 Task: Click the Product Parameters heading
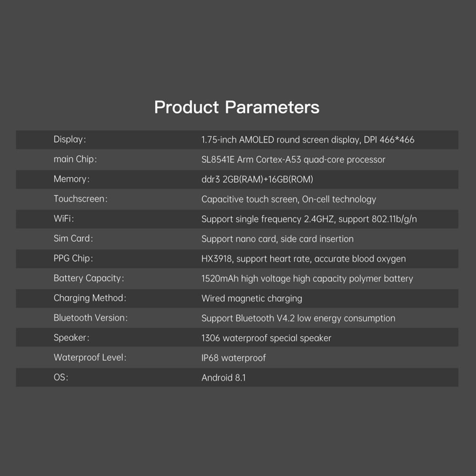[237, 107]
